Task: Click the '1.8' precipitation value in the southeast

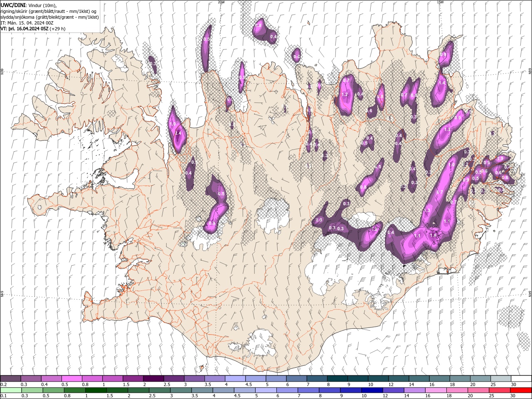Action: click(x=433, y=235)
